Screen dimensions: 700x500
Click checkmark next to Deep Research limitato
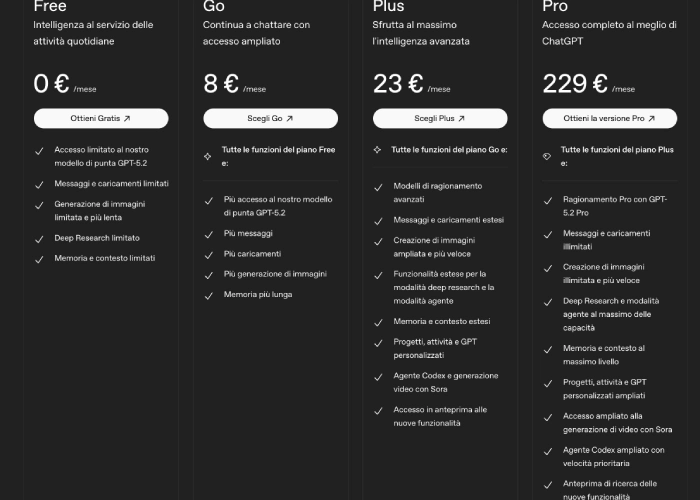(x=39, y=238)
